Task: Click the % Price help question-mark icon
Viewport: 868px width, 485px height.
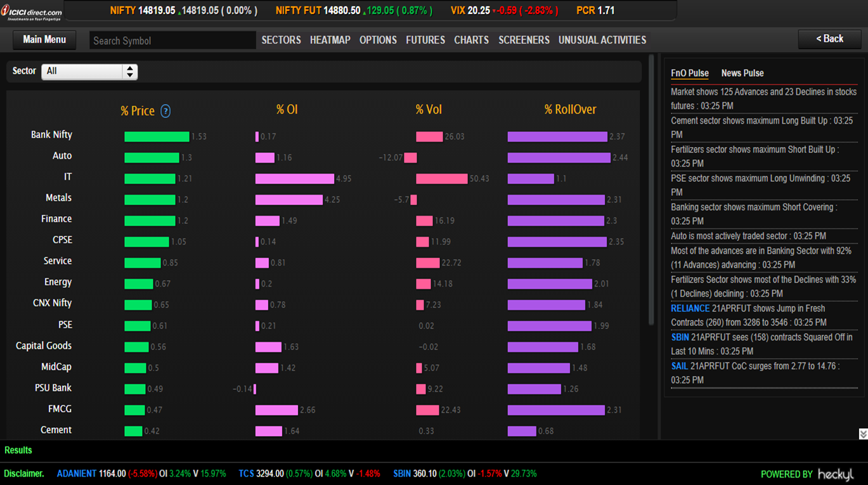Action: (x=165, y=111)
